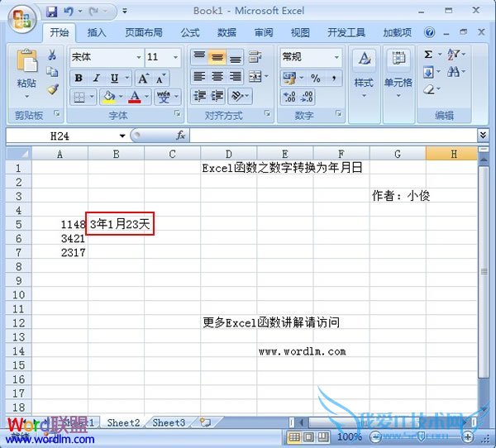Decrease indent in alignment group

pos(199,96)
